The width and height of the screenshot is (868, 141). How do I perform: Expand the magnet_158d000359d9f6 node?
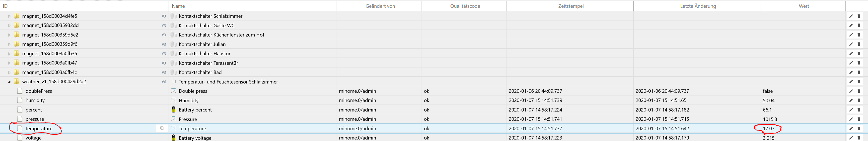[x=9, y=44]
